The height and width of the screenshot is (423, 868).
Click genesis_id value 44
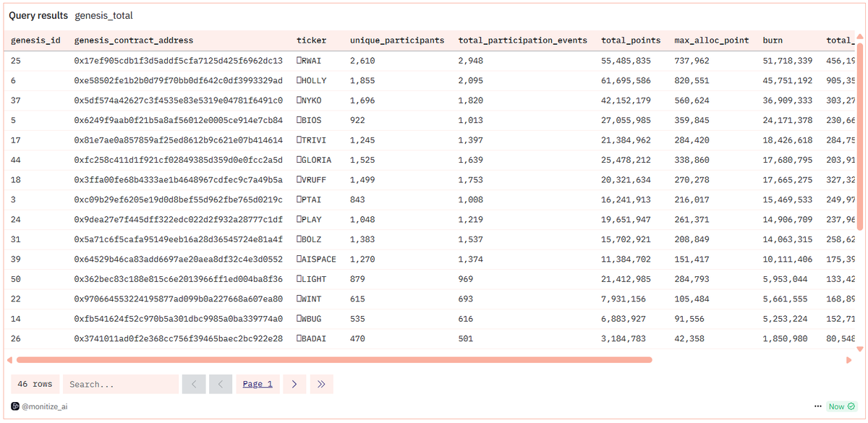coord(16,160)
